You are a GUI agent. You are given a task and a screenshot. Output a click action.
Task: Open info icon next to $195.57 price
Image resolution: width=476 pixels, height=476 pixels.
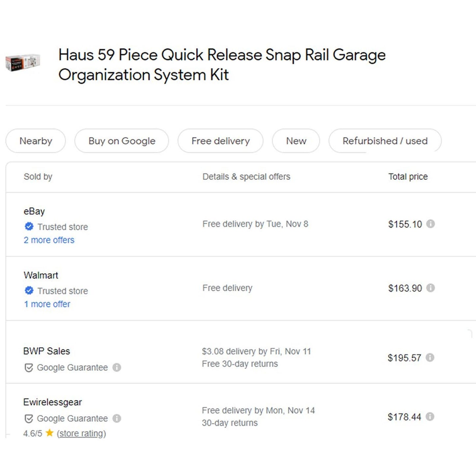click(x=430, y=357)
